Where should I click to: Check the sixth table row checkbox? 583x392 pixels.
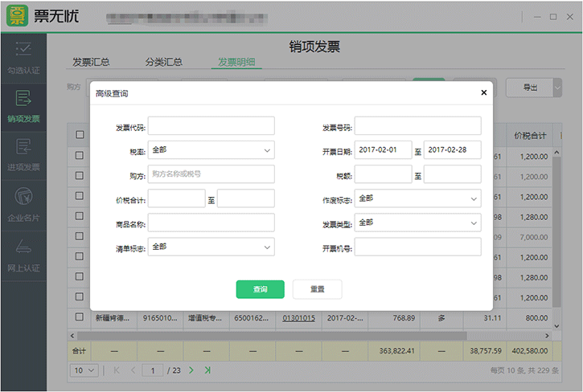tap(80, 256)
